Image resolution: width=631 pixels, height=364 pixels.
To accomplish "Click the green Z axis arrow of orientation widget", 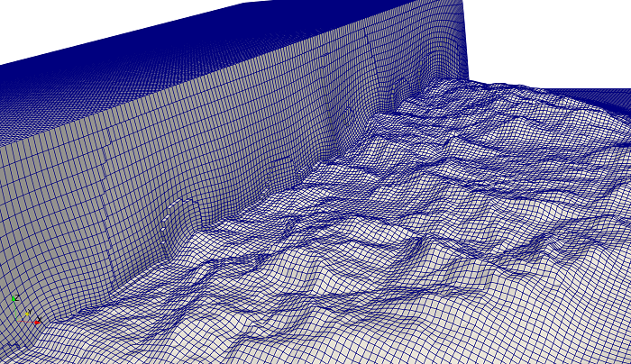I will coord(14,298).
